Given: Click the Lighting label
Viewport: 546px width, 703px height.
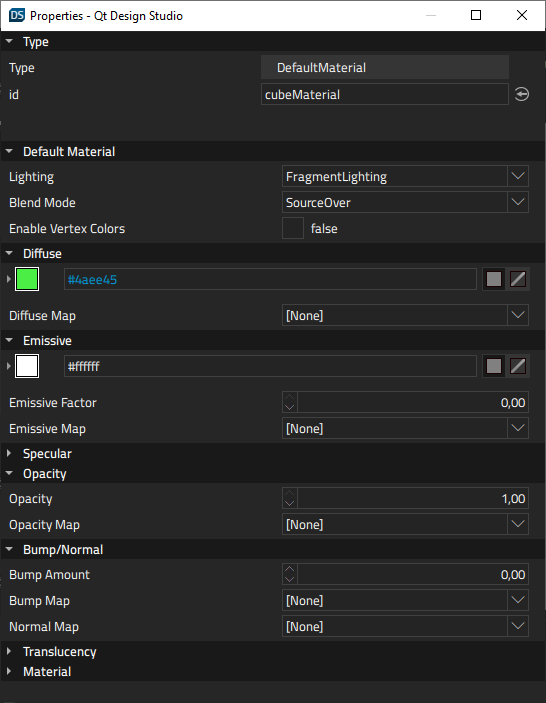Looking at the screenshot, I should tap(31, 177).
